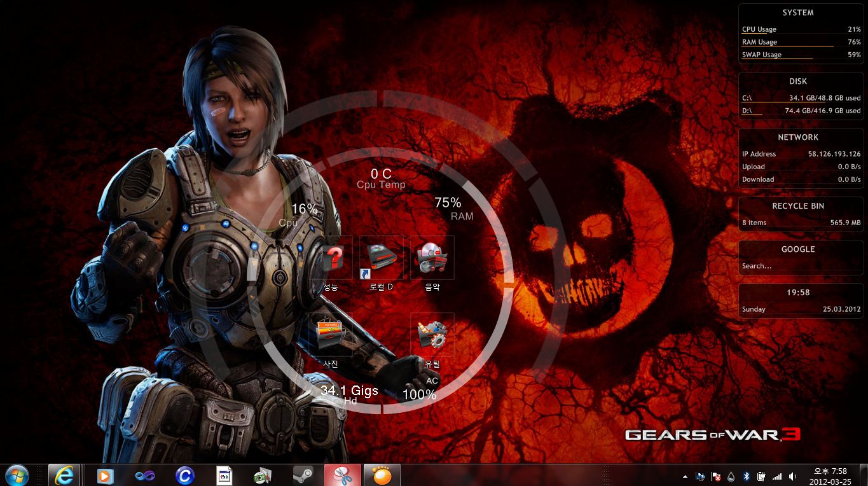Open the volume speaker tray icon
The height and width of the screenshot is (486, 868).
point(792,476)
